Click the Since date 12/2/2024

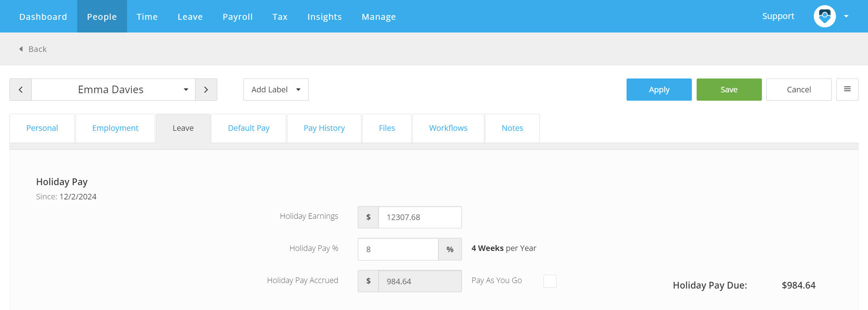click(78, 197)
